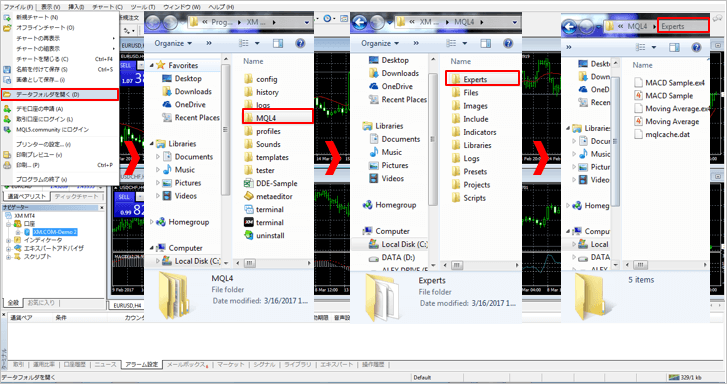Open the アラーム設定 terminal tab
The image size is (727, 384).
point(141,365)
